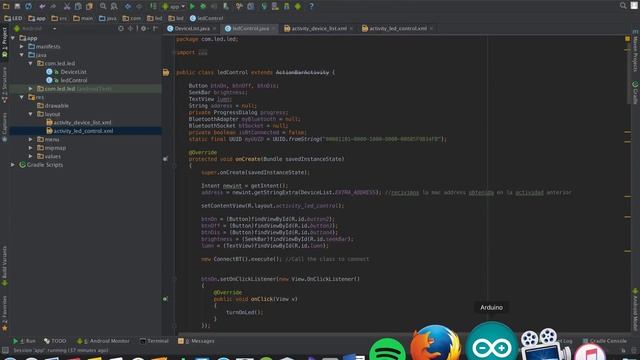
Task: Click the navigate Back toolbar icon
Action: tap(128, 6)
